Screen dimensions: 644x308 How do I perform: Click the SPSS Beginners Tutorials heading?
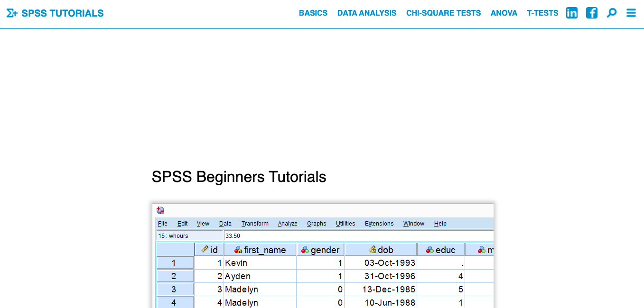tap(239, 177)
